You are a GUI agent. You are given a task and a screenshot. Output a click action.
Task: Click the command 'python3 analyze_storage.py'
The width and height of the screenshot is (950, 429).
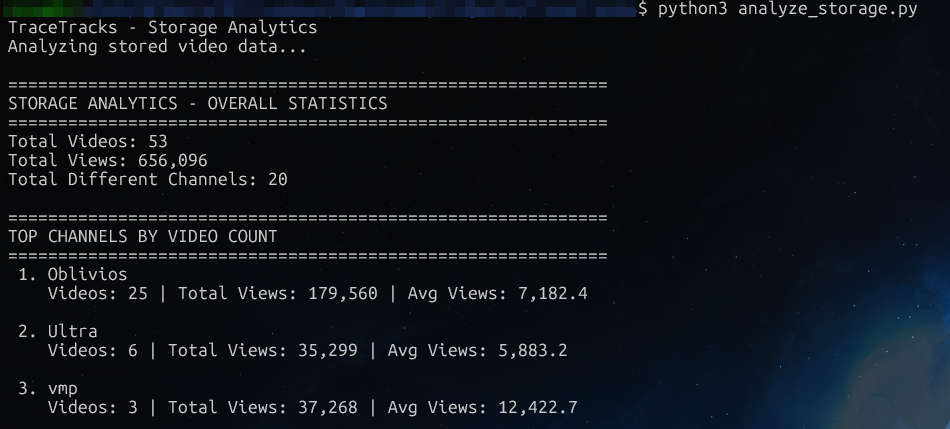(x=788, y=10)
